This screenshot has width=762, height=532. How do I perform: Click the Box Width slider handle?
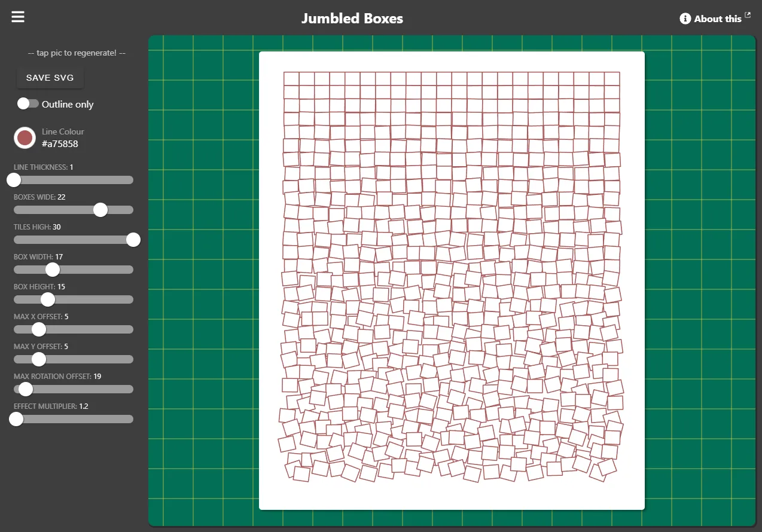click(x=53, y=270)
